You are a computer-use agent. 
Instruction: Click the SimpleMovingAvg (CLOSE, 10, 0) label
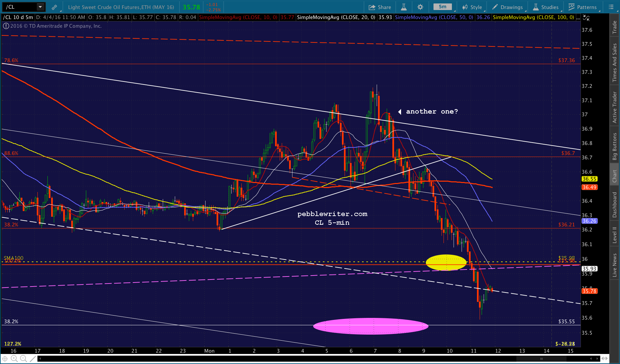[238, 17]
